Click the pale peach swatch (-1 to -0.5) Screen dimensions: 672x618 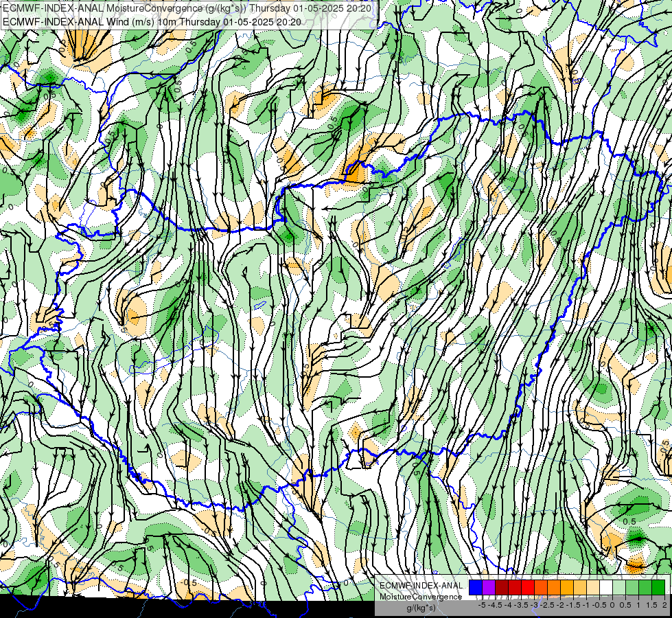pyautogui.click(x=593, y=587)
